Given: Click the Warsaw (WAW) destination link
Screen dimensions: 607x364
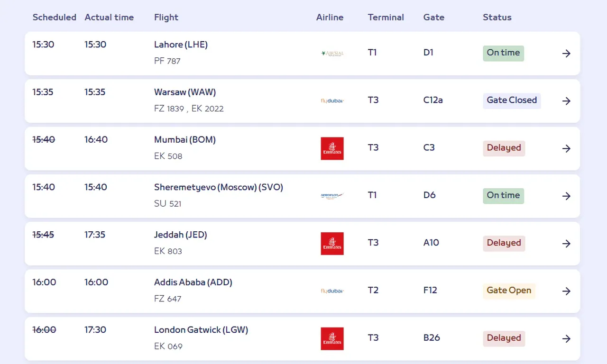Looking at the screenshot, I should (185, 92).
